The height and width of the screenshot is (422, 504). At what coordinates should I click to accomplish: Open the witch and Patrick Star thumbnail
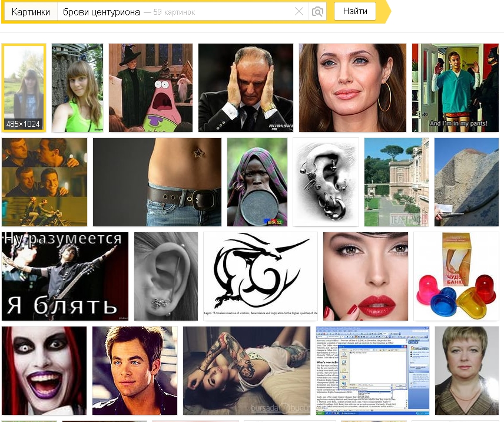(151, 88)
